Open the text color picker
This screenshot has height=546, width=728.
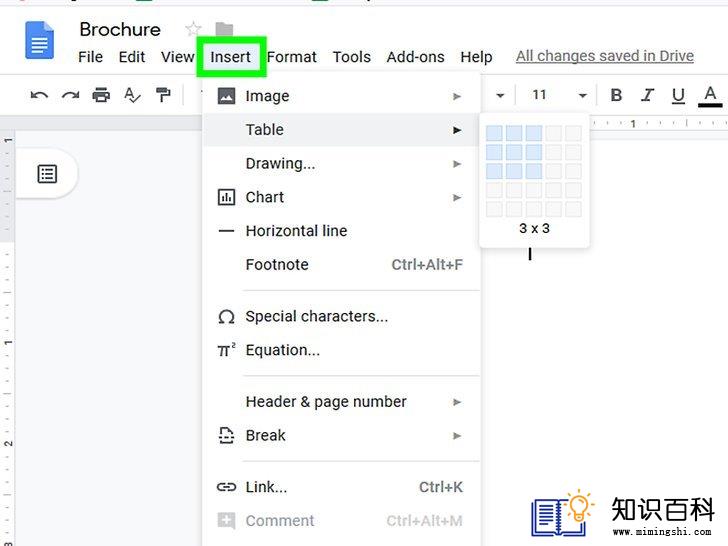coord(711,96)
